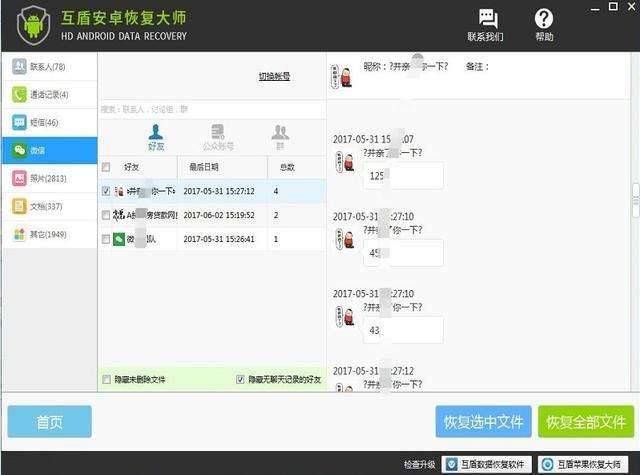Click the colorful others icon in the sidebar
Viewport: 640px width, 475px height.
19,234
